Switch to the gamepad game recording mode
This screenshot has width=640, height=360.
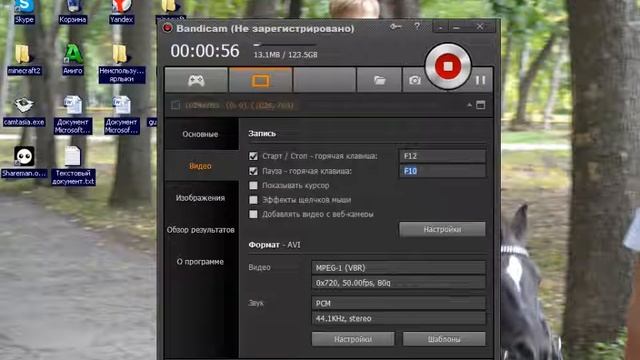196,80
